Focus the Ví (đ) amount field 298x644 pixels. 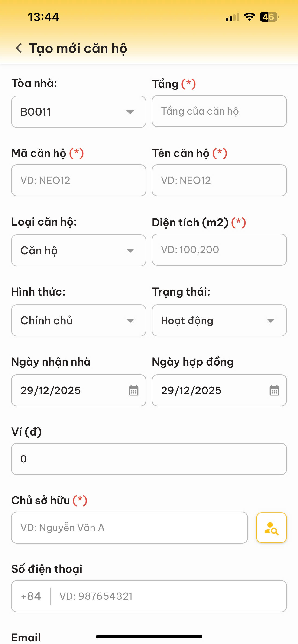pyautogui.click(x=149, y=459)
